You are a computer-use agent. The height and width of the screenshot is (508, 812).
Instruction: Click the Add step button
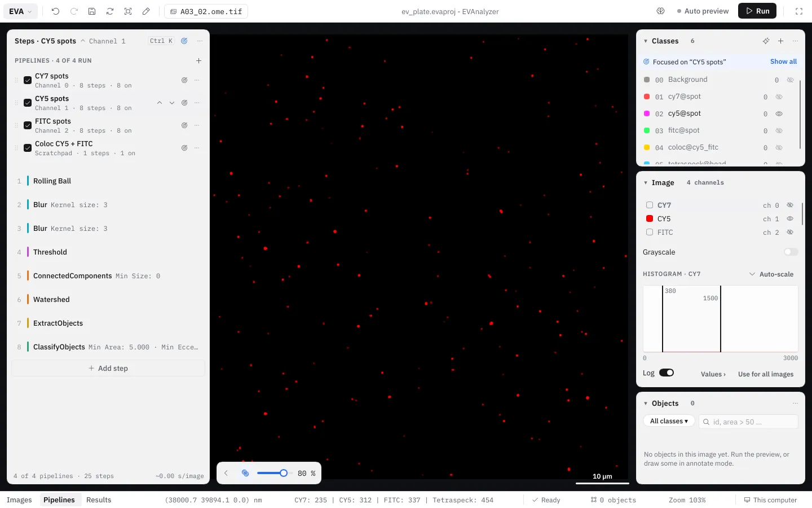point(108,368)
